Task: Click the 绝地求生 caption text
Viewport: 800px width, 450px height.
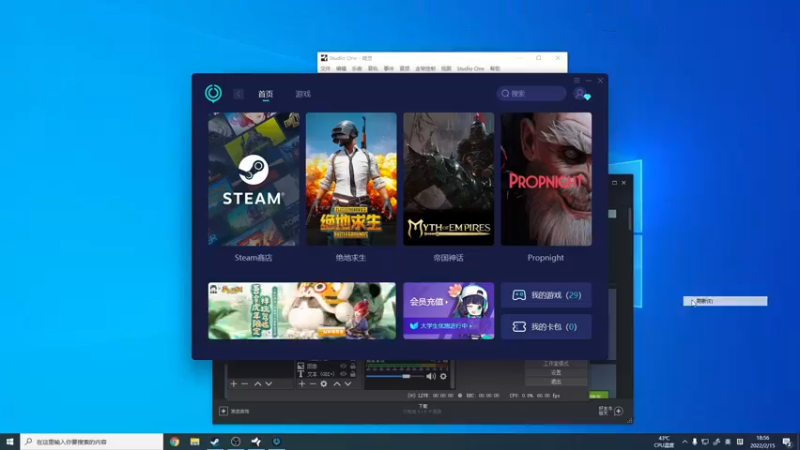Action: [x=351, y=258]
